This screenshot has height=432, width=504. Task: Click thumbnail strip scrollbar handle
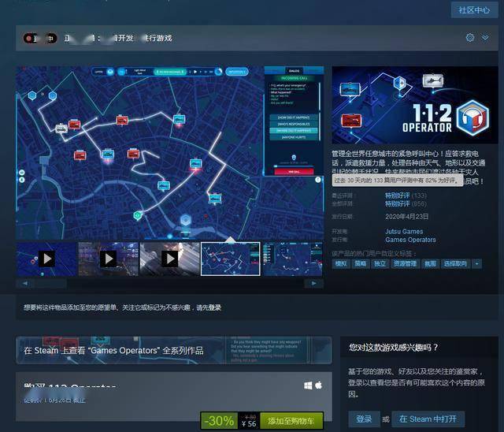50,283
